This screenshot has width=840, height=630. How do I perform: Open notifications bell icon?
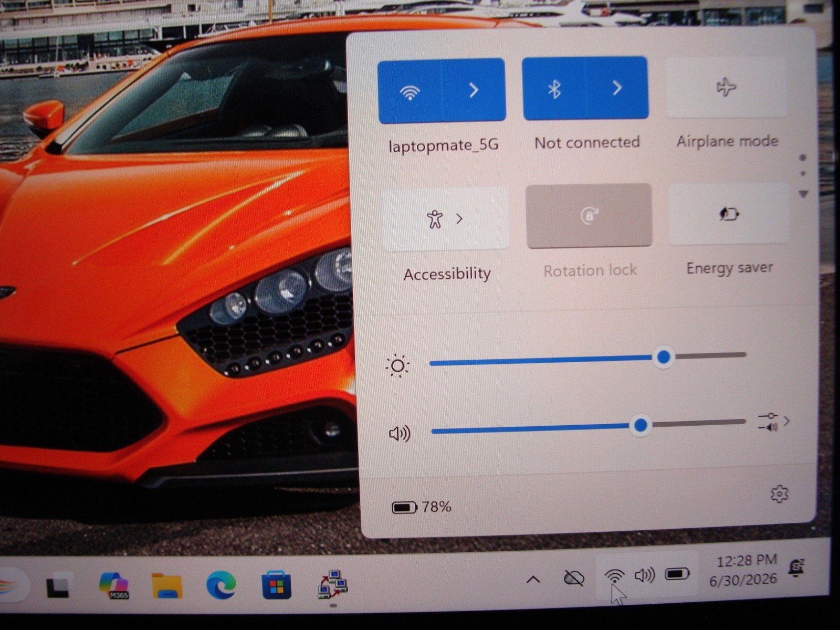pos(797,568)
